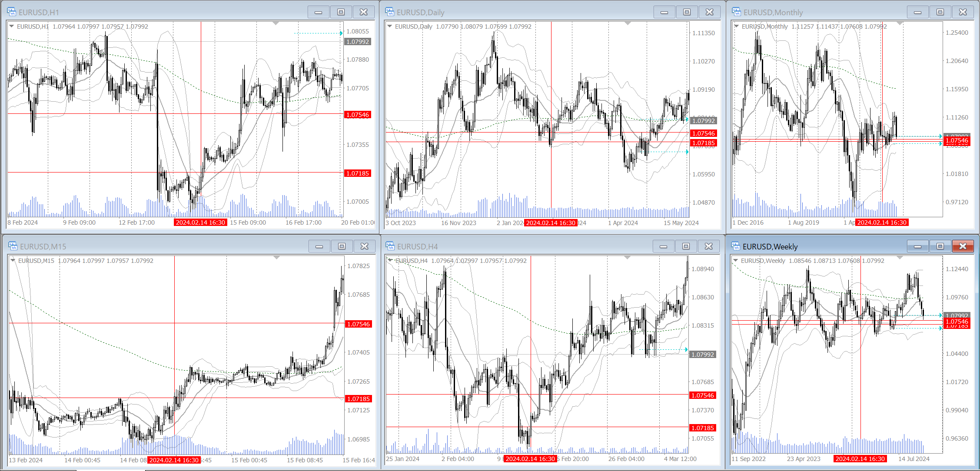
Task: Minimize the EURUSD,Monthly chart window
Action: [x=918, y=12]
